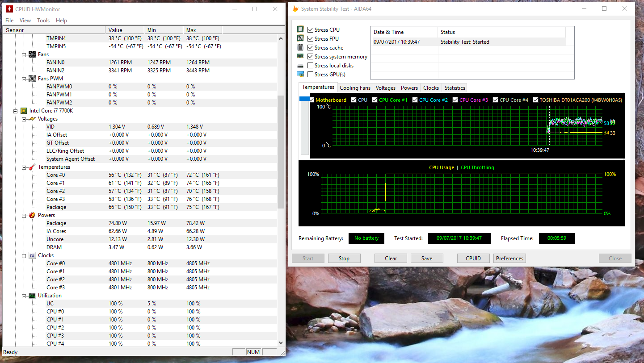Screen dimensions: 644x363
Task: Collapse the Voltages tree node
Action: tap(24, 119)
